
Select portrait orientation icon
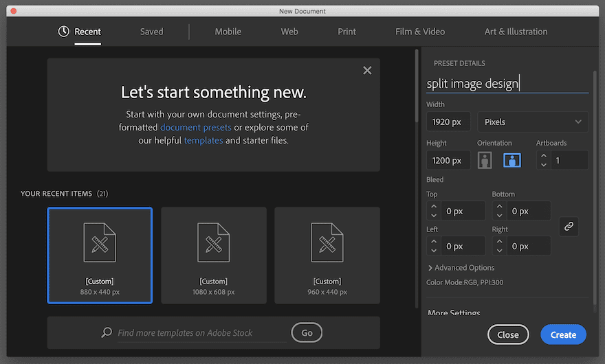pyautogui.click(x=485, y=160)
